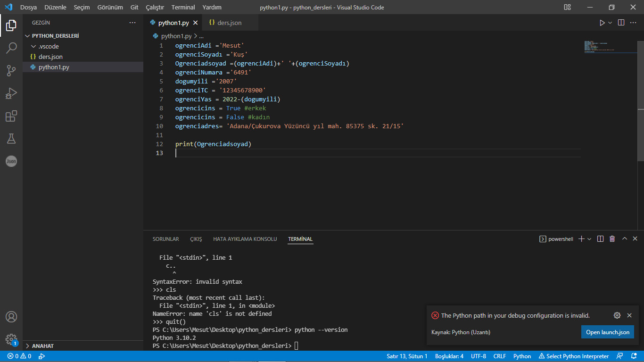Expand the .vscode folder

coord(48,46)
